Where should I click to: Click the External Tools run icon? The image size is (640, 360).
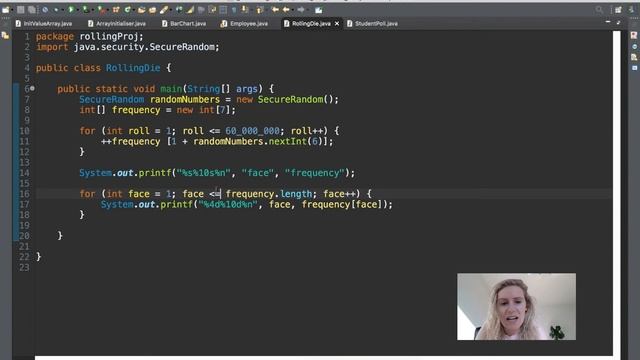click(x=101, y=10)
